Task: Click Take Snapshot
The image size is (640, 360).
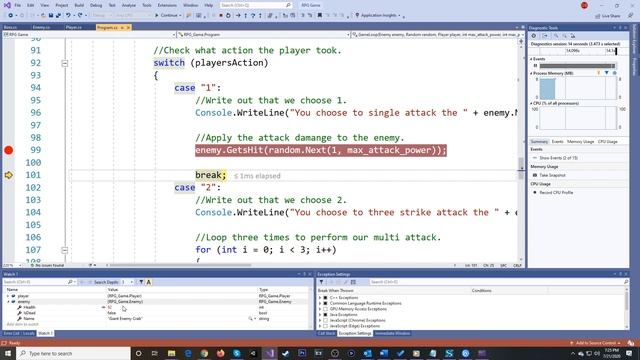Action: [x=552, y=175]
